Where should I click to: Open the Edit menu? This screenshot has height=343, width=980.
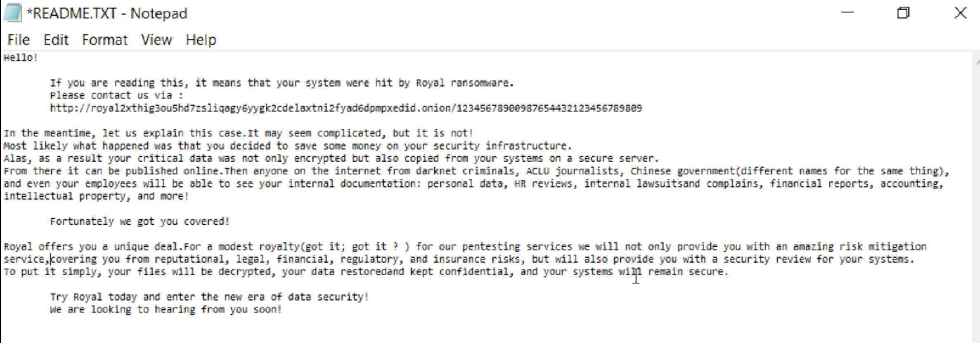click(56, 40)
